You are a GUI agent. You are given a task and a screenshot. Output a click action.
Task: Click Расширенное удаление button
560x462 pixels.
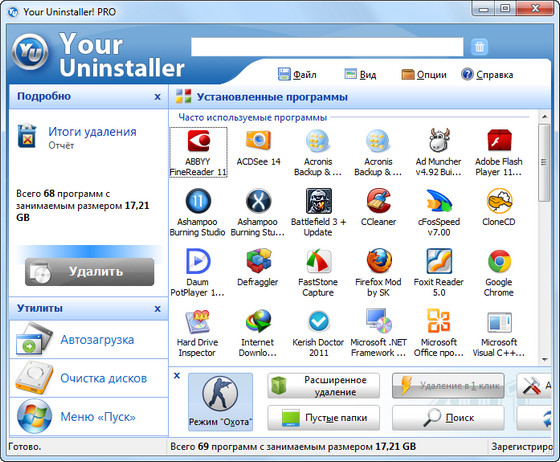click(x=323, y=386)
